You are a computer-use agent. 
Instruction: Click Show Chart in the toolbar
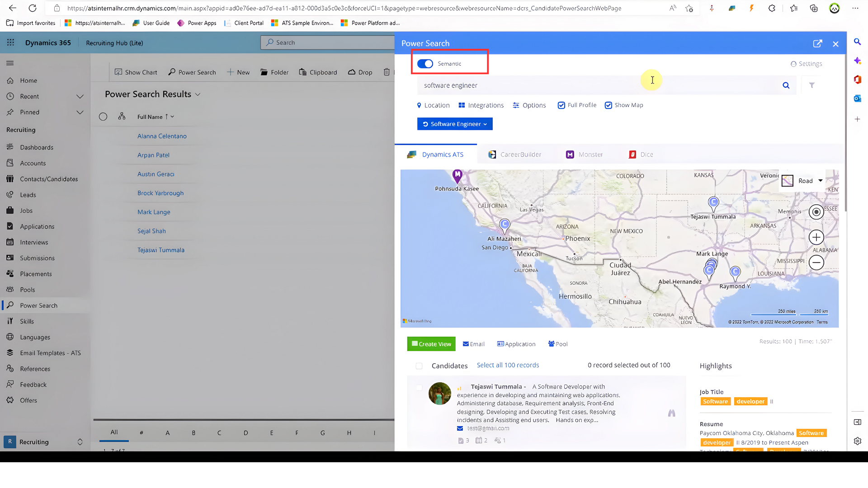[136, 72]
